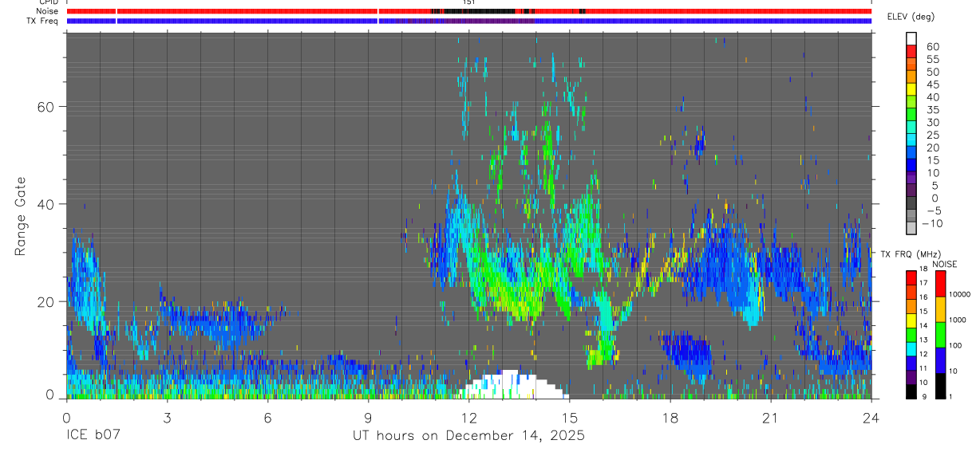Click the 60 label on the ELEV colorbar
The width and height of the screenshot is (980, 452).
click(x=932, y=46)
